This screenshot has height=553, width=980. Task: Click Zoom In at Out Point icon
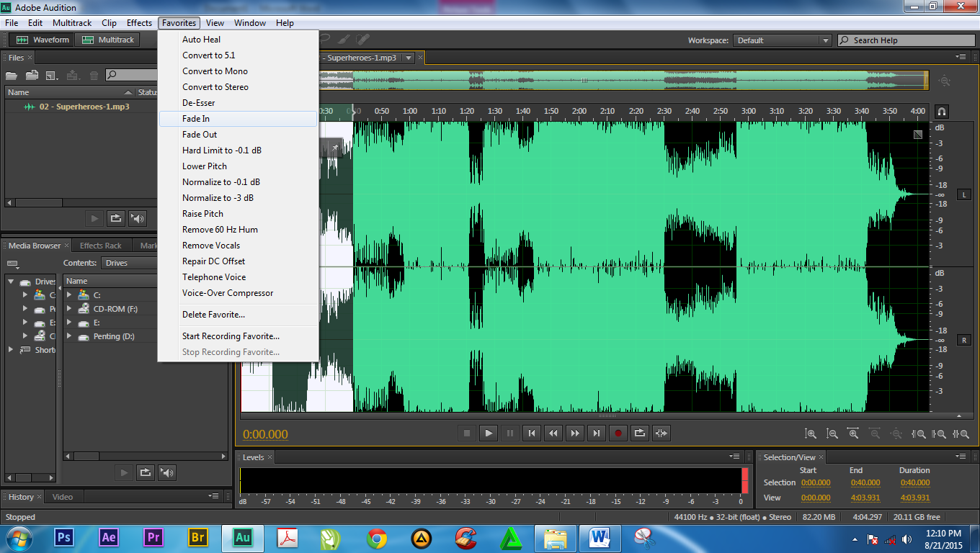point(939,433)
